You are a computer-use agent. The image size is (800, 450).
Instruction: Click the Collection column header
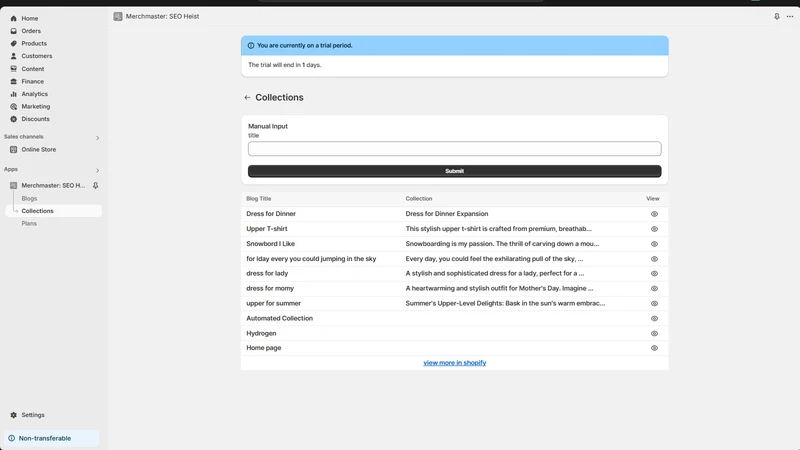click(419, 199)
